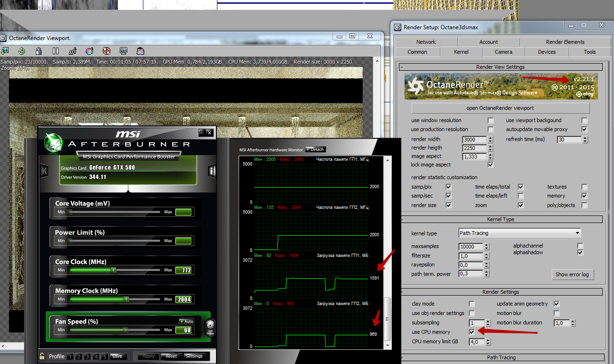Collapse the Kernel Type rollout
This screenshot has height=364, width=614.
(501, 219)
